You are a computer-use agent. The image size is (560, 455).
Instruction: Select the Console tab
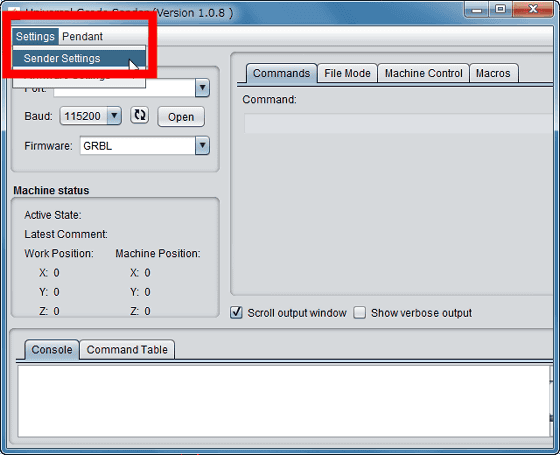pos(52,350)
